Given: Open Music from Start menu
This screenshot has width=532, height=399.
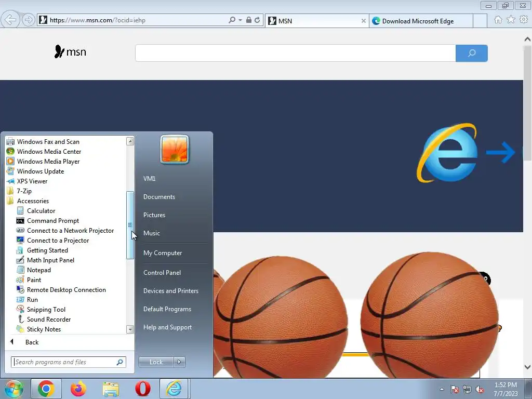Looking at the screenshot, I should pyautogui.click(x=151, y=233).
